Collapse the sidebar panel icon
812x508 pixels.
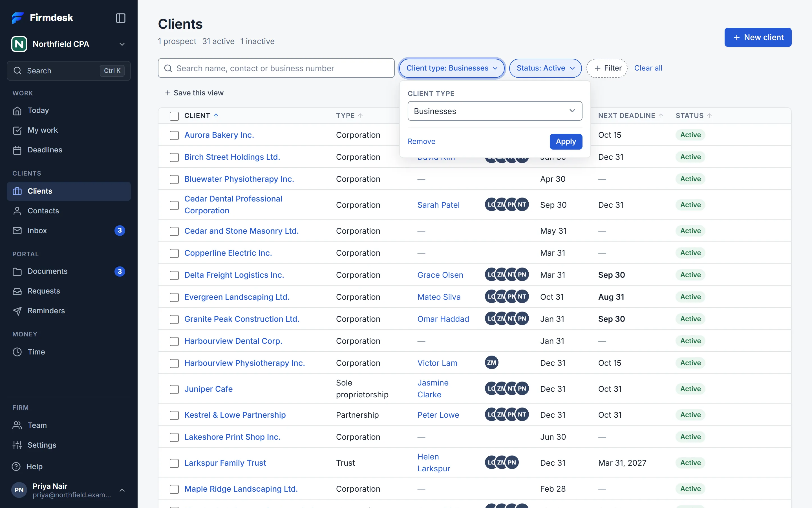120,18
